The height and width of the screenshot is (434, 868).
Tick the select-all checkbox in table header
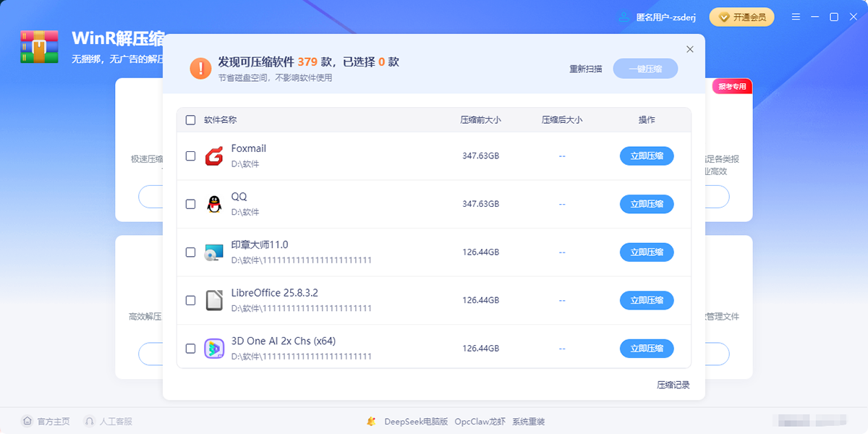(190, 120)
